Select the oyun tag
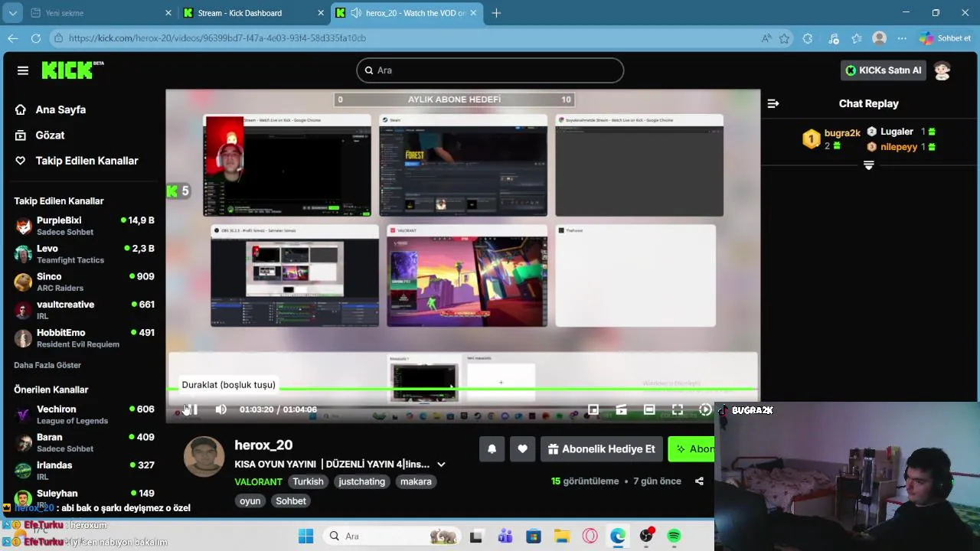 (250, 500)
